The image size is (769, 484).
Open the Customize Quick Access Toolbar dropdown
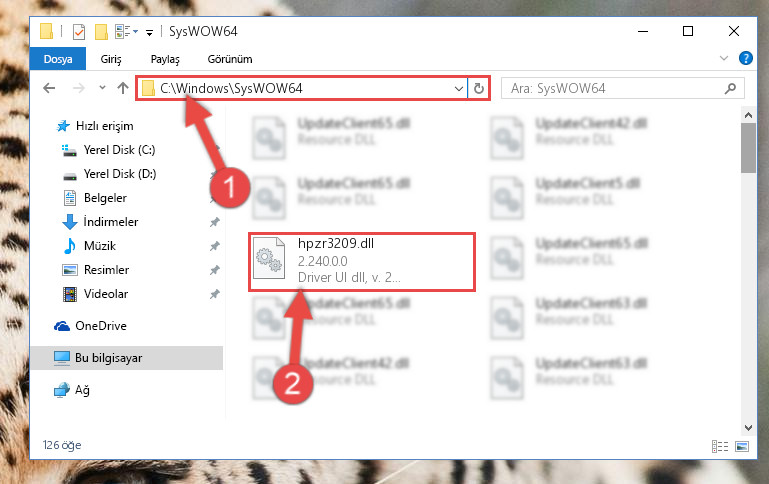(149, 33)
